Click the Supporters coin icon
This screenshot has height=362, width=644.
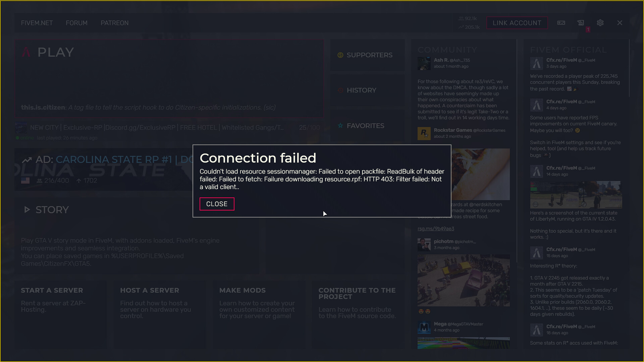point(340,55)
